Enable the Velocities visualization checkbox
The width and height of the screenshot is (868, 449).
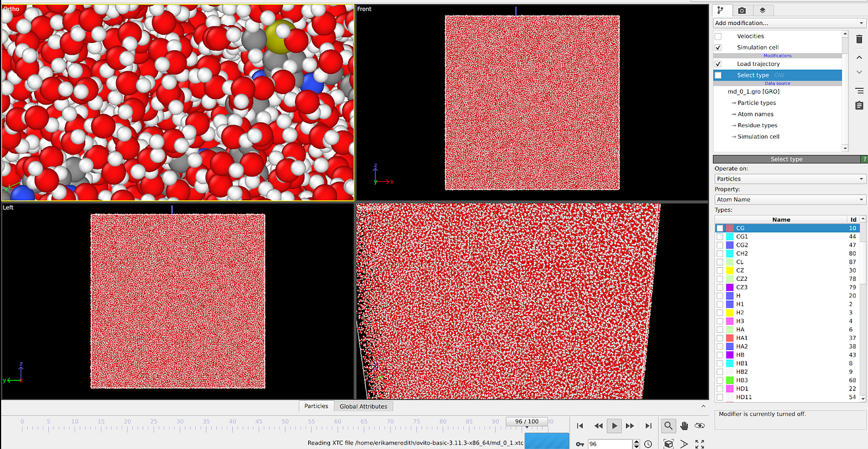point(718,36)
